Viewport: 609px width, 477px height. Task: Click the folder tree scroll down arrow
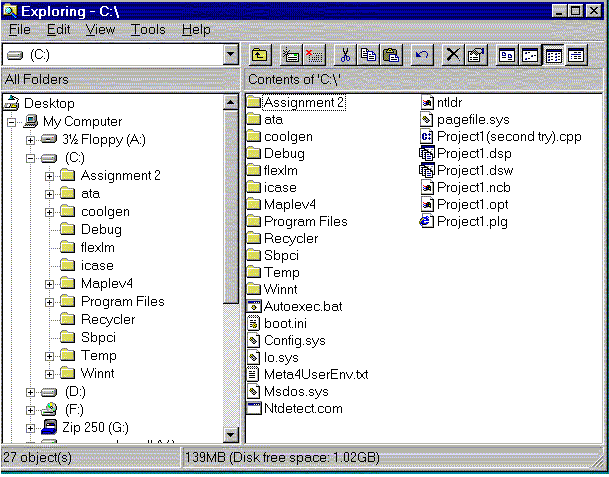pyautogui.click(x=231, y=434)
